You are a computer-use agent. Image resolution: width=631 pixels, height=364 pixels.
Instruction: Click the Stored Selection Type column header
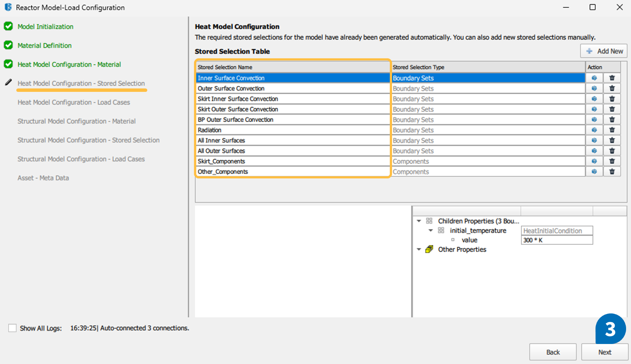pos(488,67)
